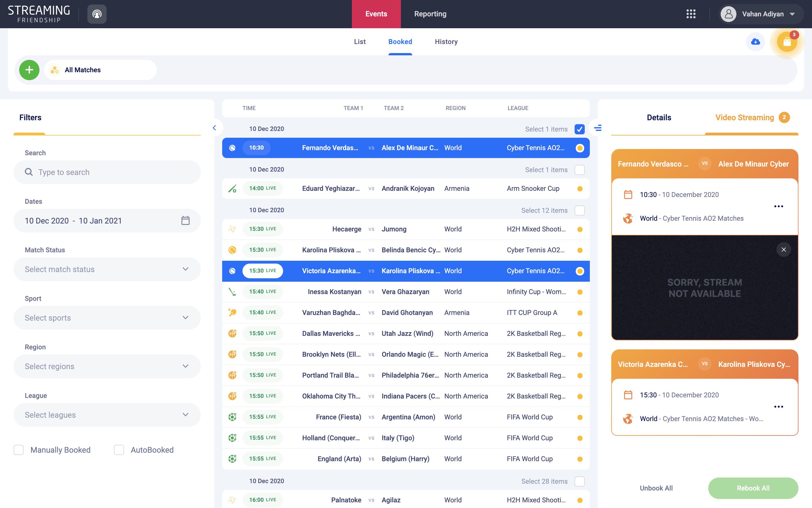Click tennis ball icon on Karolina Pliskova vs Belinda row

(x=232, y=250)
